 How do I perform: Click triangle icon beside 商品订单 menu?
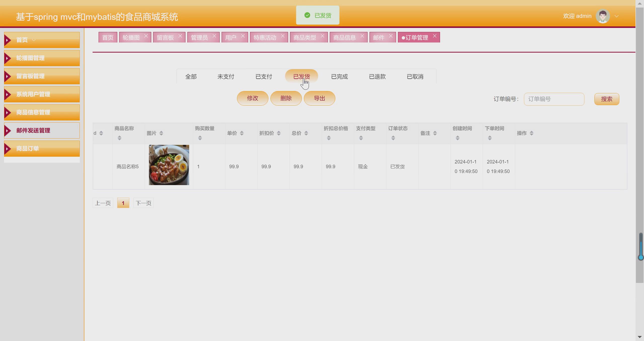click(x=8, y=149)
